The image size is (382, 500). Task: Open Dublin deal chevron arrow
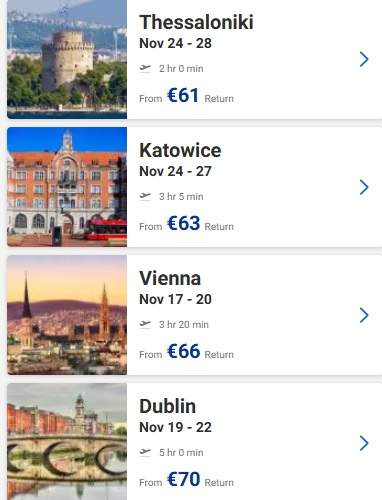point(364,443)
